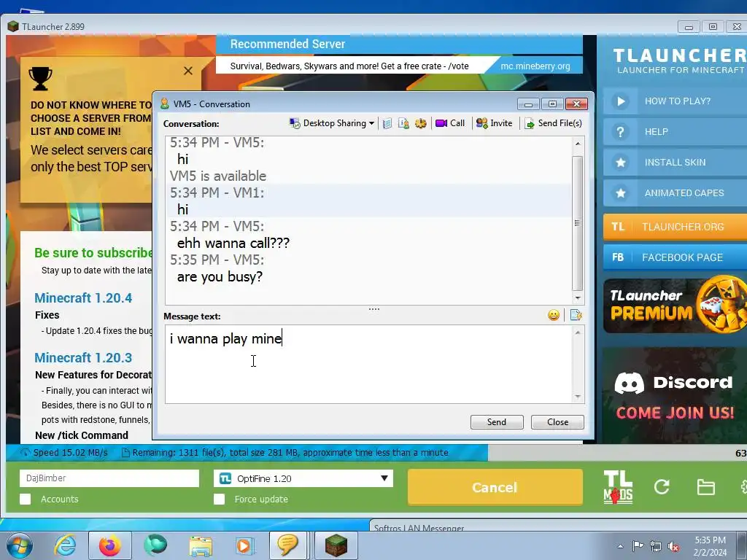747x560 pixels.
Task: Click the Action Center flag tray icon
Action: [x=638, y=546]
